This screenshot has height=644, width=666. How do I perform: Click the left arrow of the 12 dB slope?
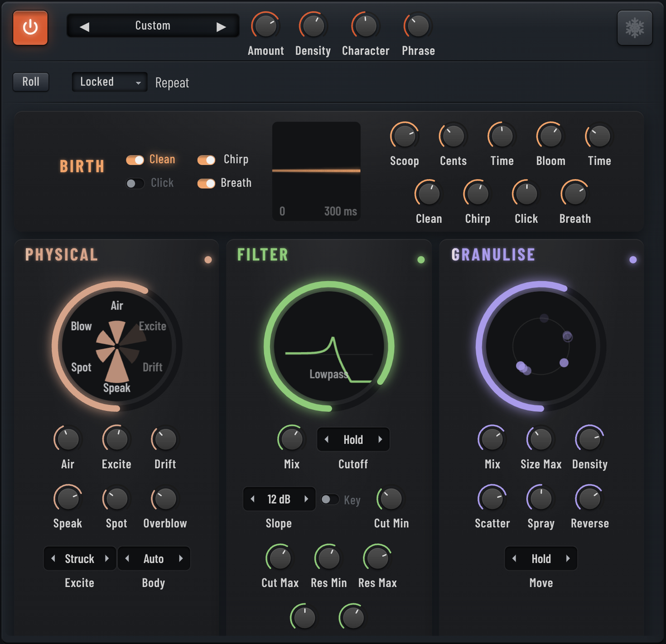coord(253,499)
